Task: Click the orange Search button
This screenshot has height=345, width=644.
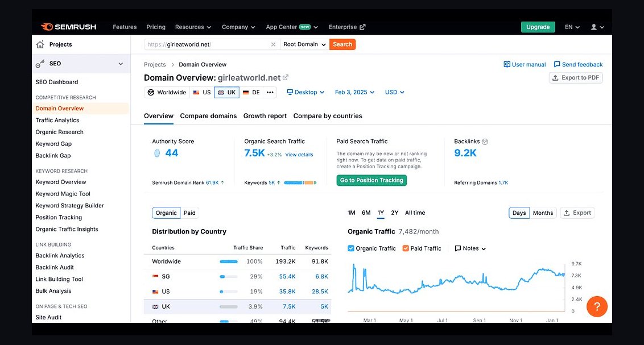Action: point(342,44)
